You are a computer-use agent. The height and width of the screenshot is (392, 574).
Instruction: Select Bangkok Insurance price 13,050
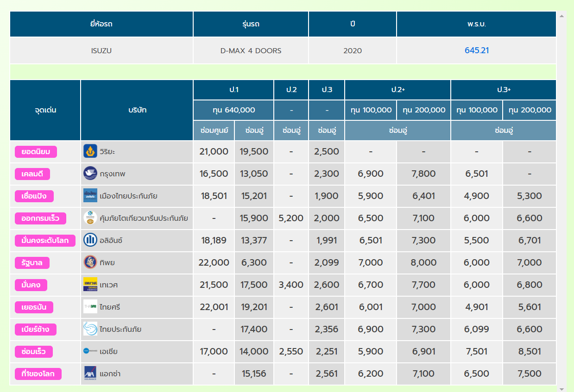(x=254, y=174)
